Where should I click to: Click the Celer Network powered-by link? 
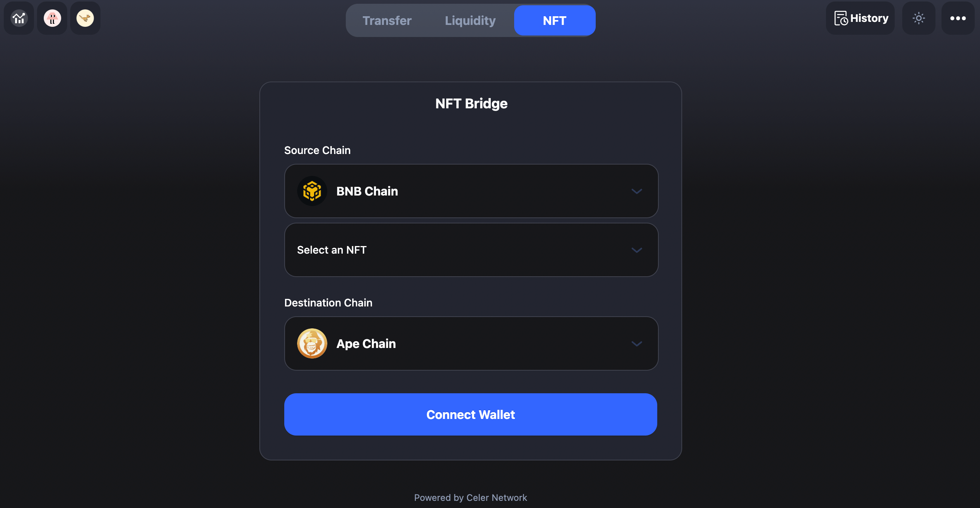click(x=471, y=498)
